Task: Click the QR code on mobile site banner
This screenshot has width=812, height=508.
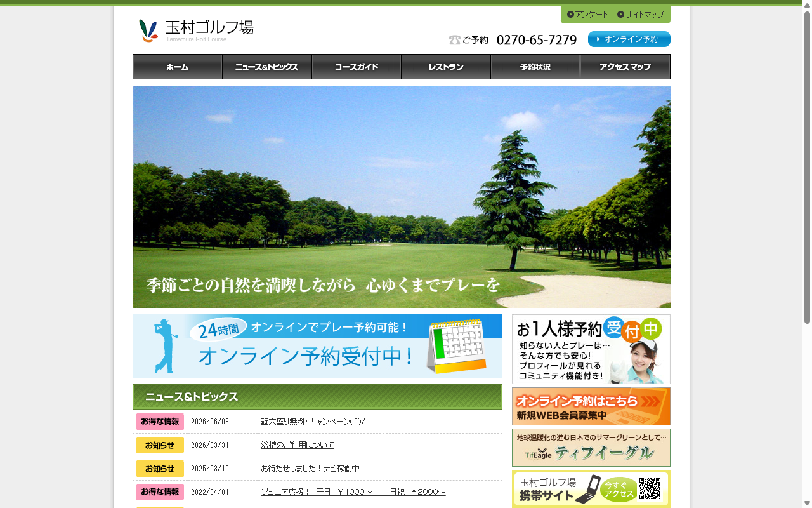Action: point(650,489)
